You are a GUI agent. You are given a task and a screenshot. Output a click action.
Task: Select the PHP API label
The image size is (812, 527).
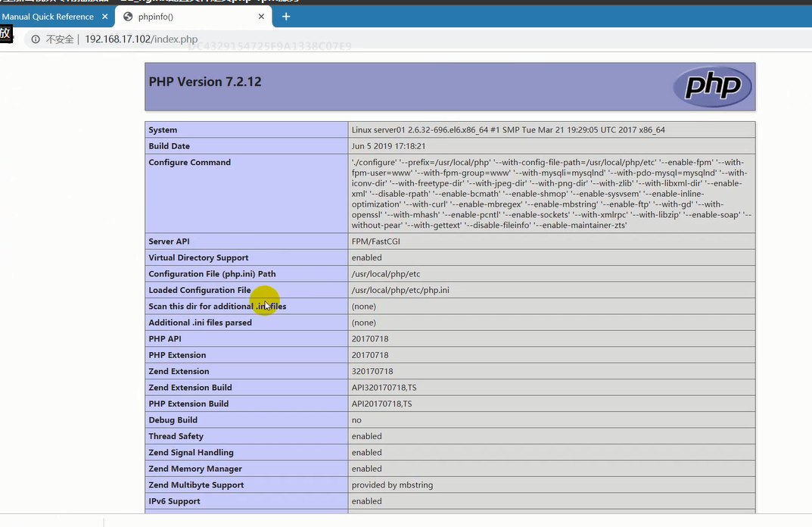(x=165, y=339)
